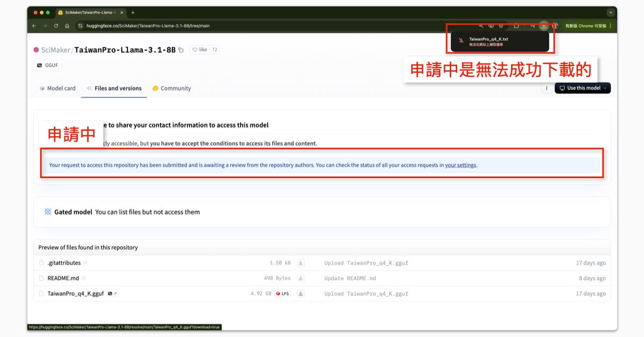The height and width of the screenshot is (337, 644).
Task: Open the Chrome three-dot menu
Action: tap(610, 25)
